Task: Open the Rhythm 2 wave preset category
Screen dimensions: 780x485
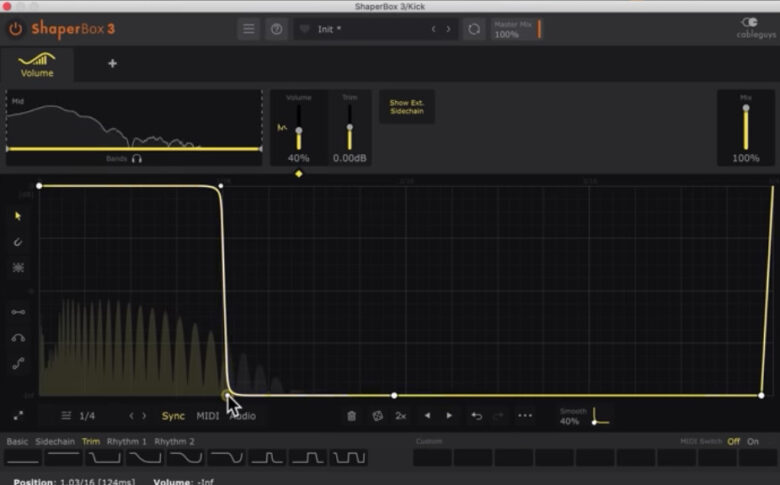Action: click(x=174, y=441)
